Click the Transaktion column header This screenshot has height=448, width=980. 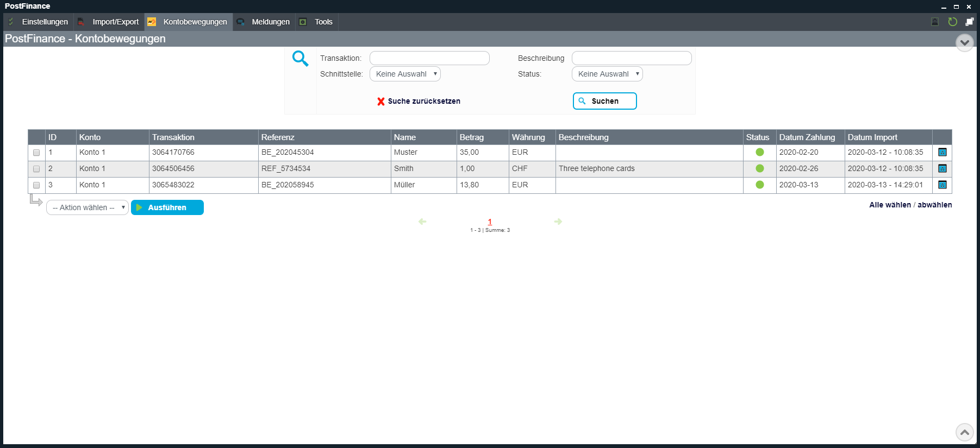(203, 137)
